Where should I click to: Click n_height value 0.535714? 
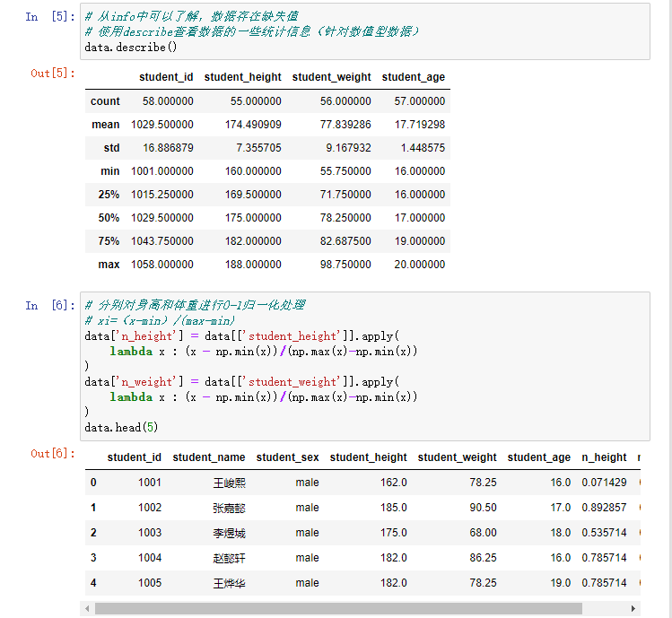click(604, 533)
